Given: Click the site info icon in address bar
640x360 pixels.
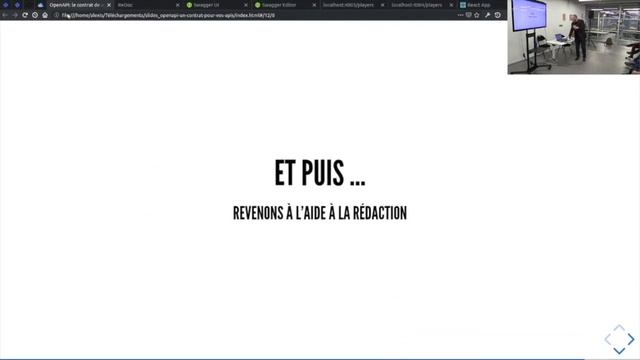Looking at the screenshot, I should [57, 15].
